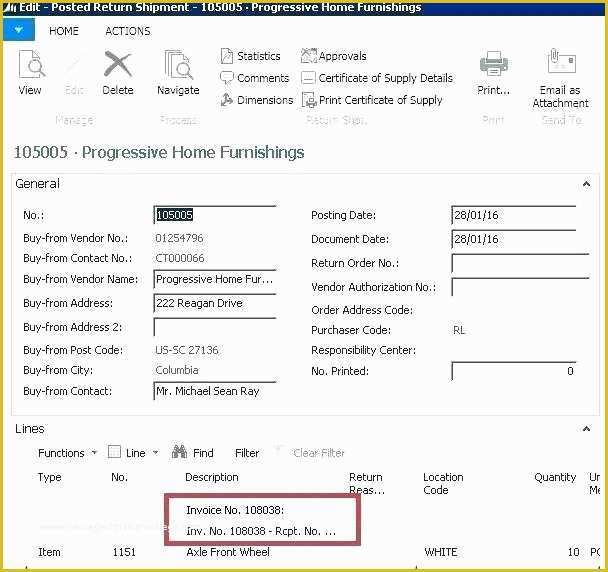Open the Navigate icon
Screen dimensions: 608x572
pyautogui.click(x=178, y=64)
